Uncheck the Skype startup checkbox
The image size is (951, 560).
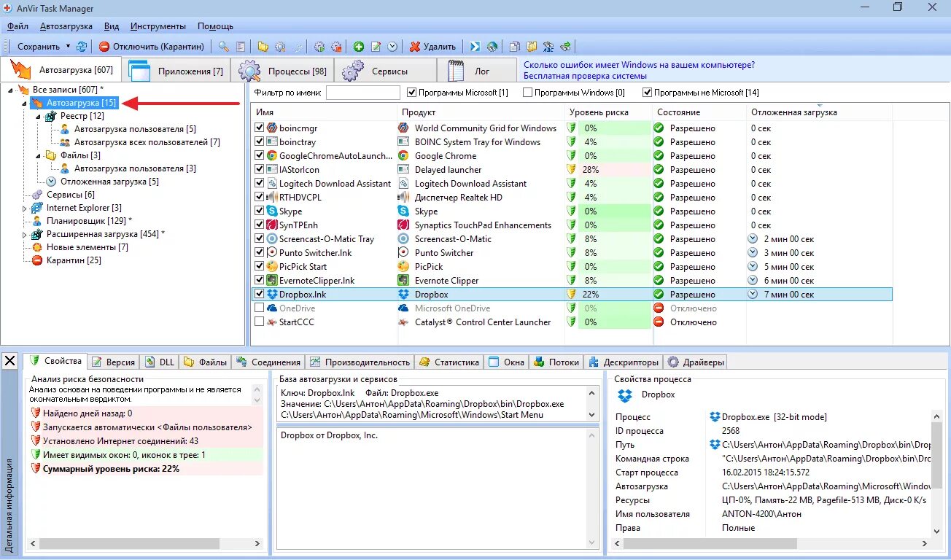coord(260,211)
